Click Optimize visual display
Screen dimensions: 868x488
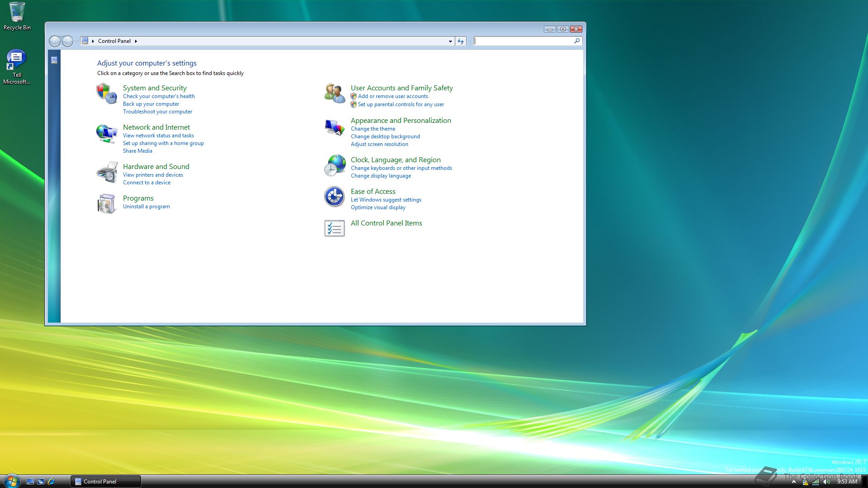pos(378,207)
